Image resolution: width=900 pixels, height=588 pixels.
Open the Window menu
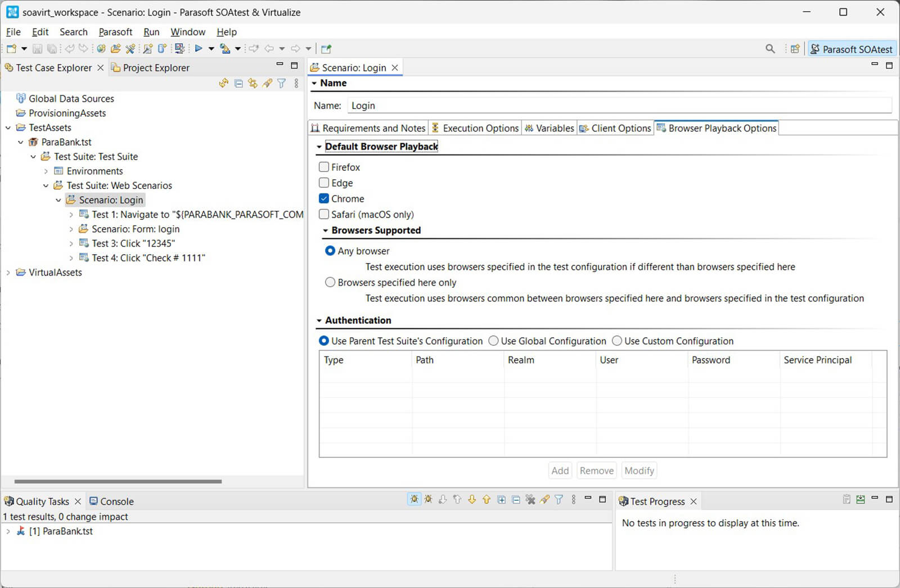[188, 32]
